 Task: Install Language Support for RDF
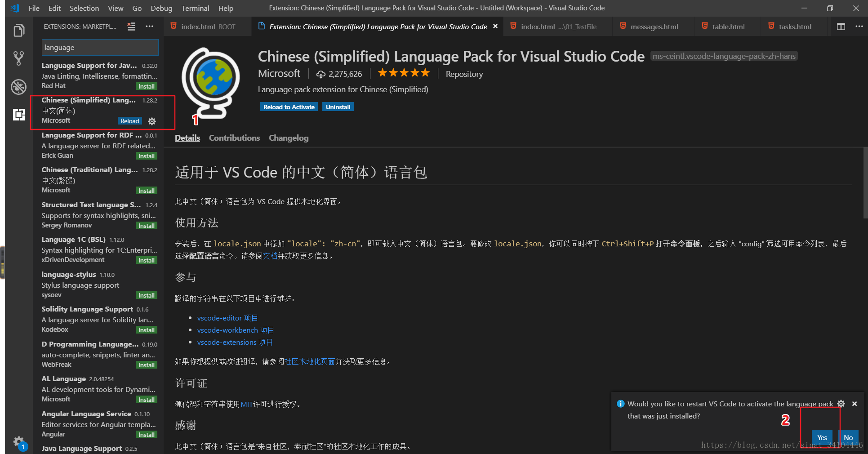coord(147,156)
